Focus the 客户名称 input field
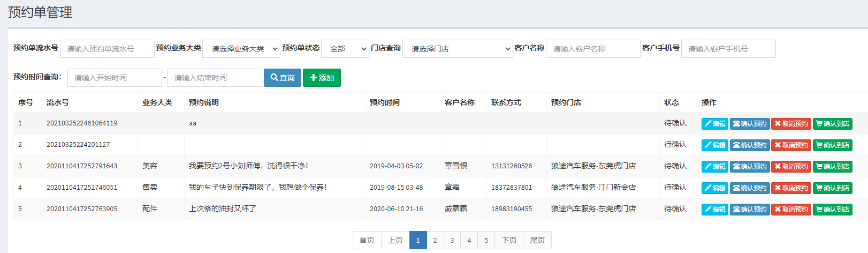The image size is (868, 253). (x=593, y=49)
